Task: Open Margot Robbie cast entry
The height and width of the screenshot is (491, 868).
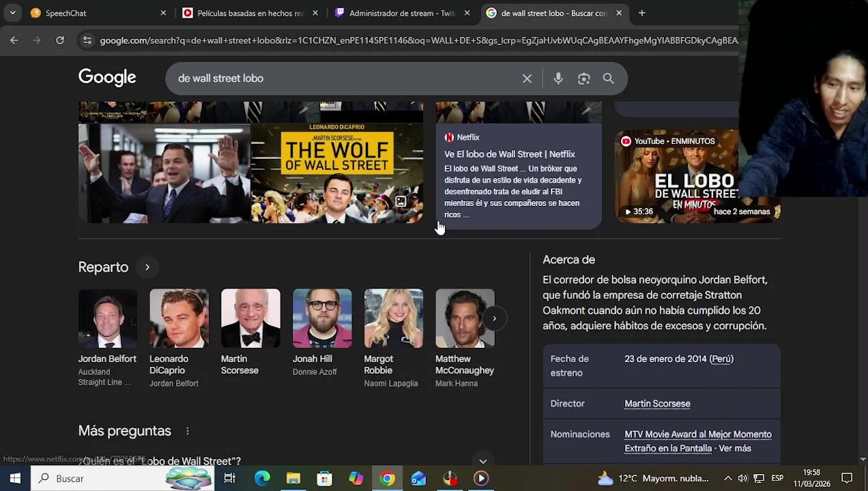Action: tap(393, 338)
